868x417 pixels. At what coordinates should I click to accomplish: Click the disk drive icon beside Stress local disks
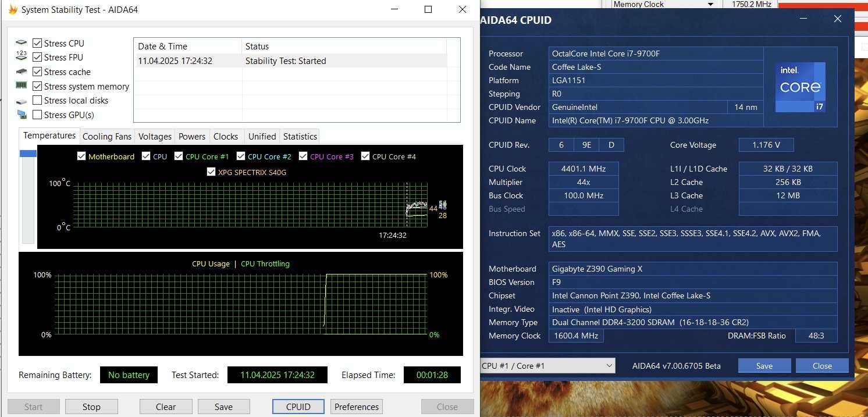click(x=22, y=101)
